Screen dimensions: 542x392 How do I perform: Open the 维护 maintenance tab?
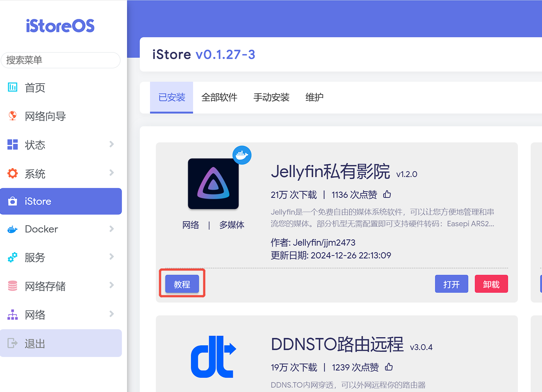314,97
